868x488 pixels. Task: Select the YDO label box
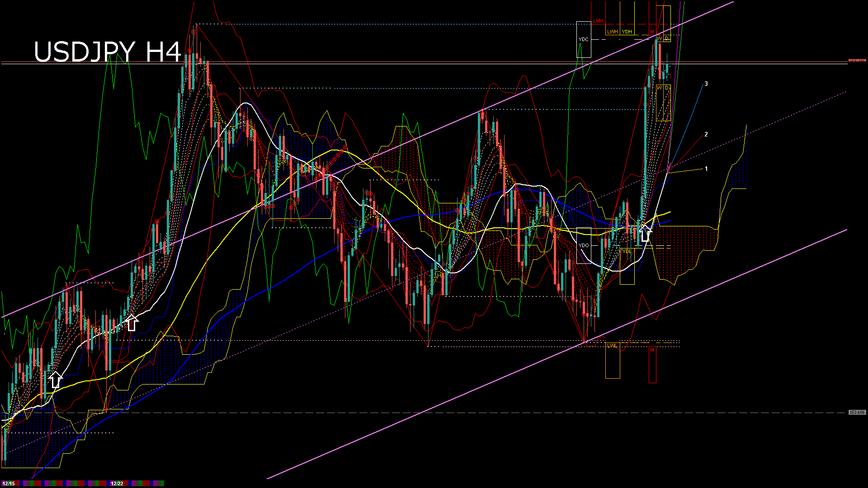tap(584, 245)
